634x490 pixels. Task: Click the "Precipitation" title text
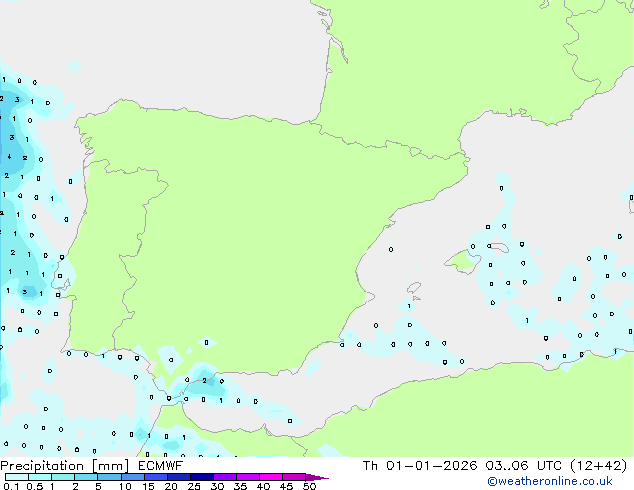42,466
